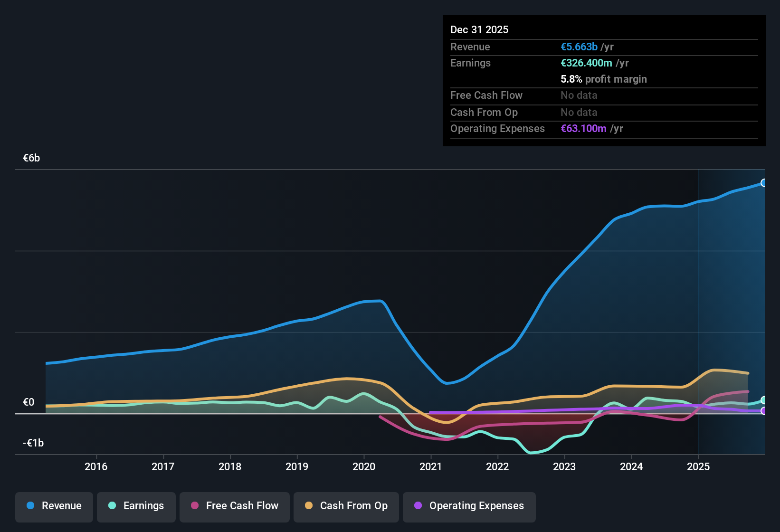Viewport: 780px width, 532px height.
Task: Select the 2019 x-axis year label
Action: pyautogui.click(x=297, y=466)
